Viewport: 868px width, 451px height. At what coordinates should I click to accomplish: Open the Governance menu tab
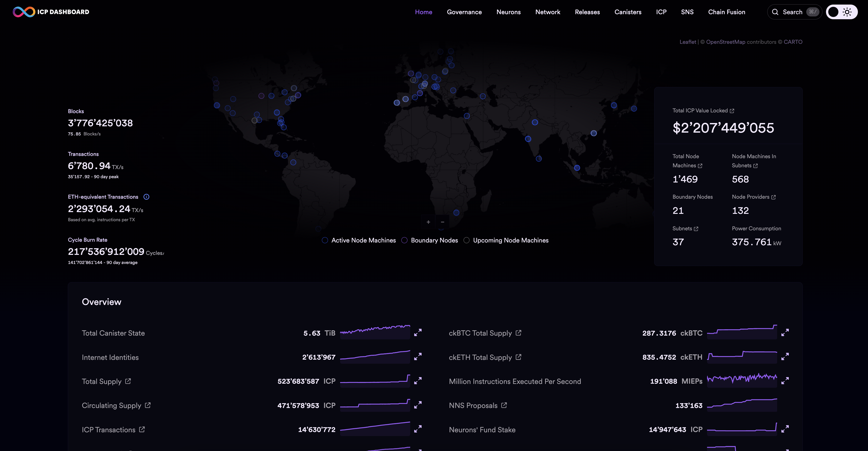pyautogui.click(x=464, y=11)
